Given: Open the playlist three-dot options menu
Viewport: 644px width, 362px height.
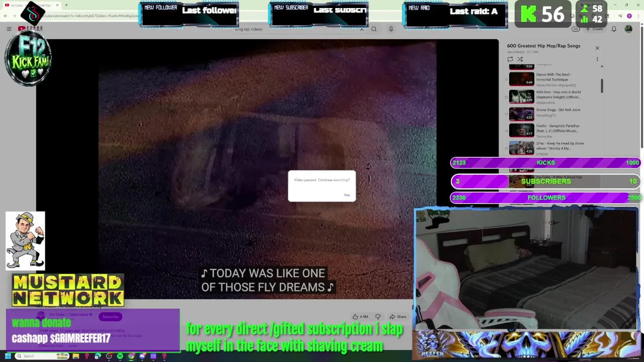Looking at the screenshot, I should (x=597, y=59).
